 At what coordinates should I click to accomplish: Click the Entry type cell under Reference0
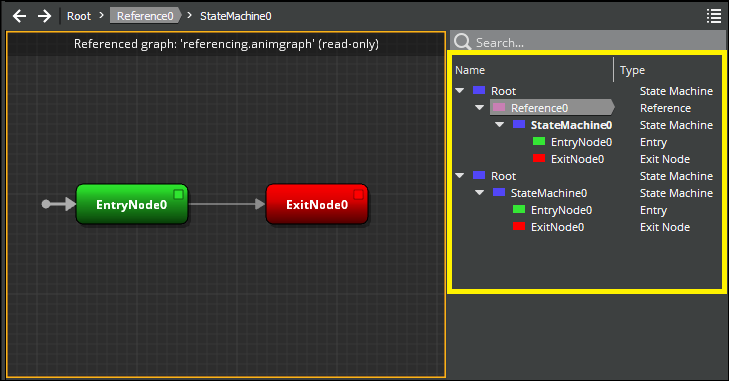coord(653,142)
